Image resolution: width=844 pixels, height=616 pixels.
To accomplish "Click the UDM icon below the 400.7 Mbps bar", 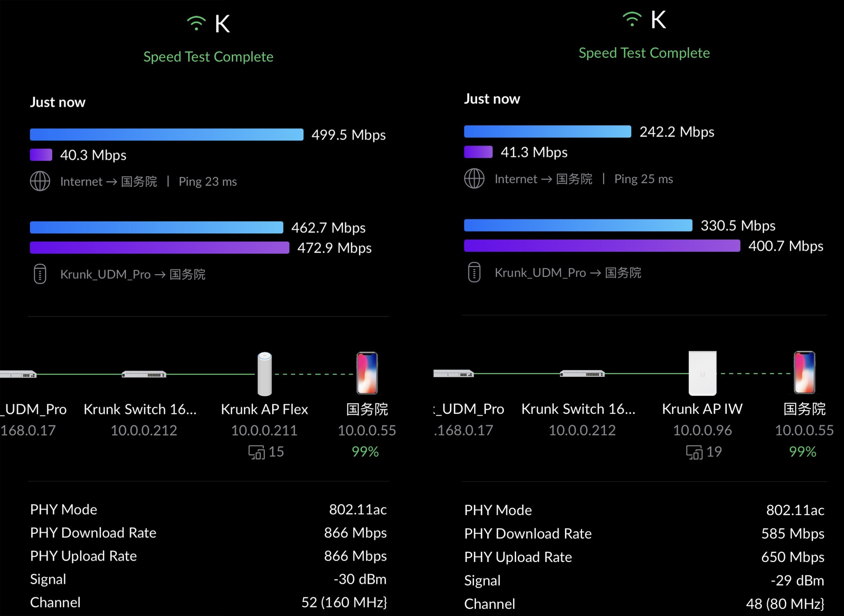I will point(474,272).
